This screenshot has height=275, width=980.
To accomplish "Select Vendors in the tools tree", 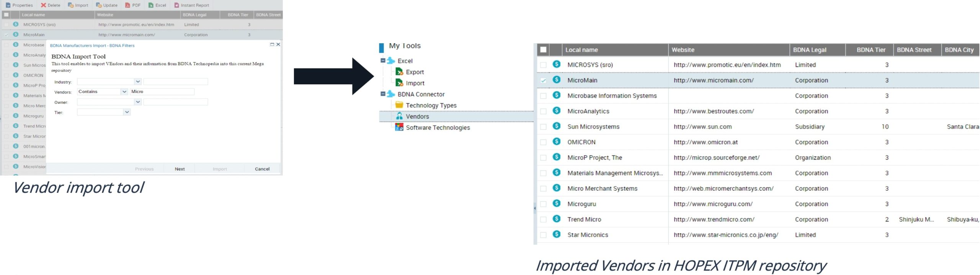I will [417, 116].
